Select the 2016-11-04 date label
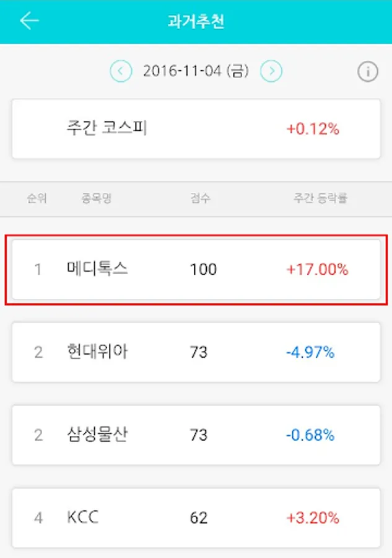 click(196, 72)
